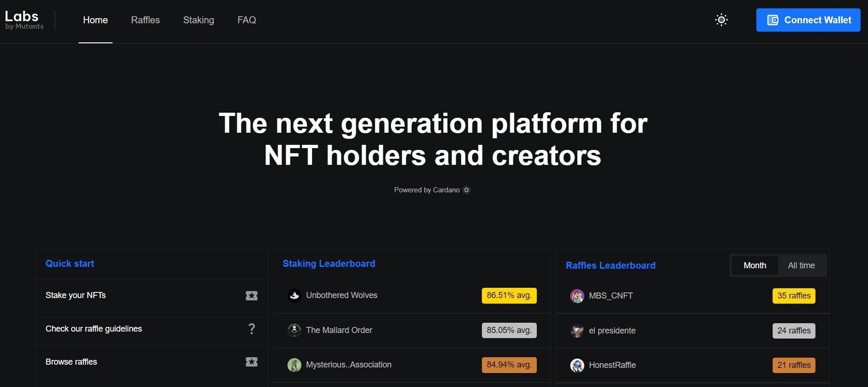The height and width of the screenshot is (387, 868).
Task: Open the Check our raffle guidelines link
Action: [x=93, y=329]
